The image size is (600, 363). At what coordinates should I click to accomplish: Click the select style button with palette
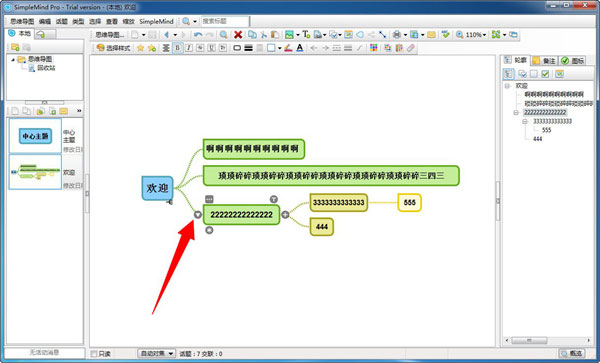tap(113, 48)
